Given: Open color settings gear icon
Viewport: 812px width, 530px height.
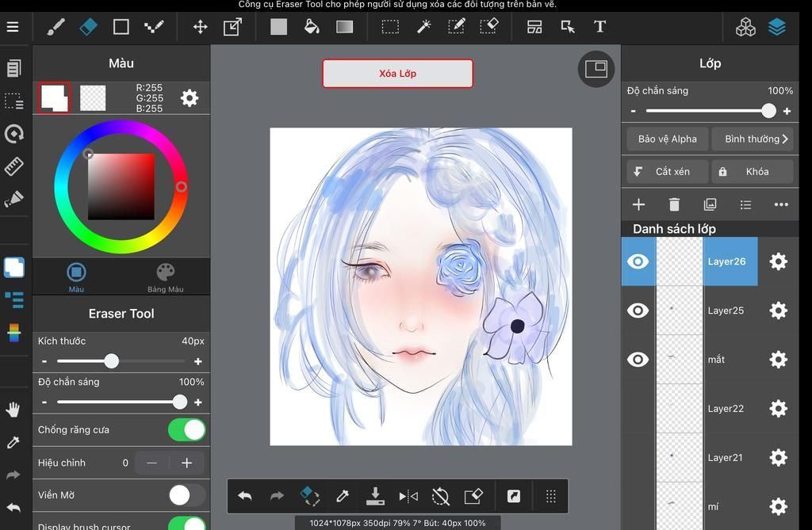Looking at the screenshot, I should click(x=190, y=97).
